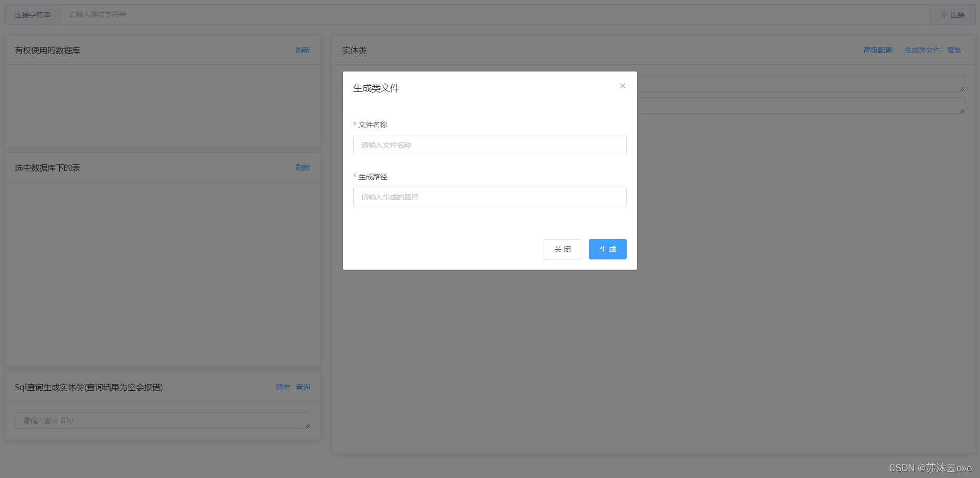Click the 有权使用的数据库 heading
980x478 pixels.
[x=47, y=50]
